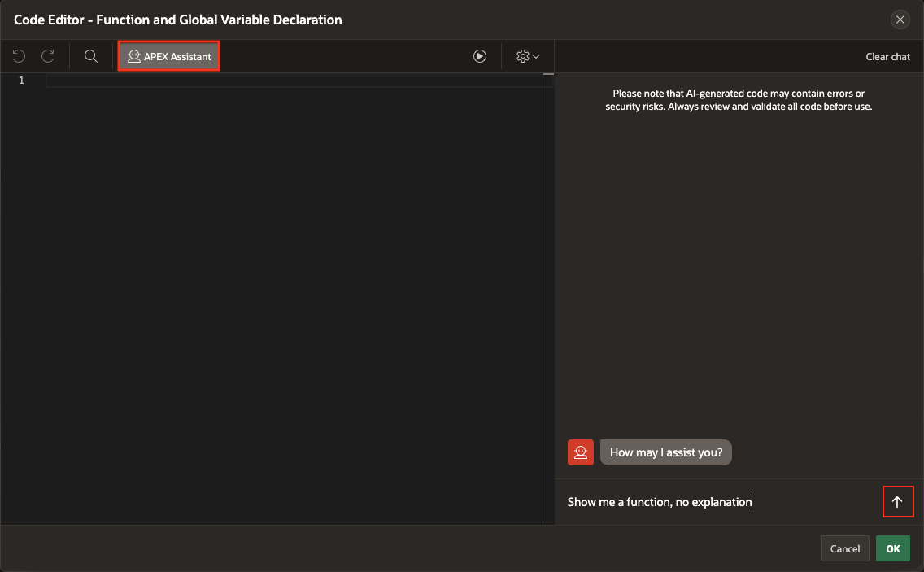Screen dimensions: 924x572
Task: Click the Redo icon in editor toolbar
Action: (48, 56)
